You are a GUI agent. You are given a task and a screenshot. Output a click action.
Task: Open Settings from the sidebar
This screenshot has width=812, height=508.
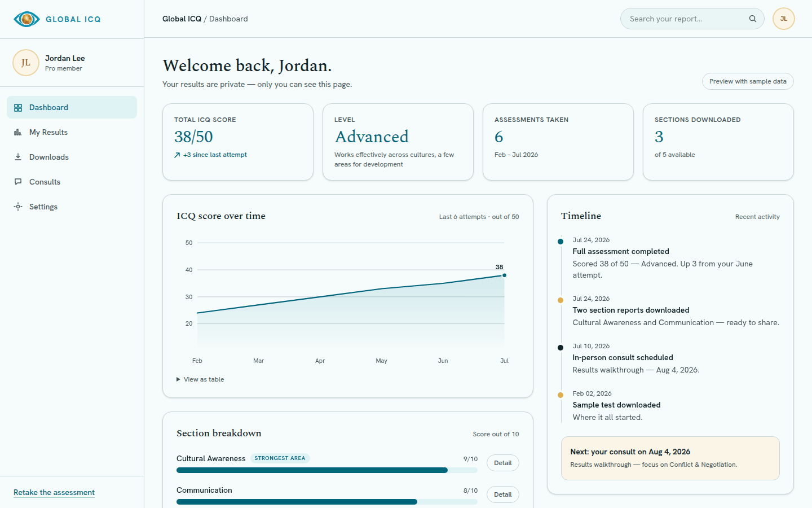point(72,207)
